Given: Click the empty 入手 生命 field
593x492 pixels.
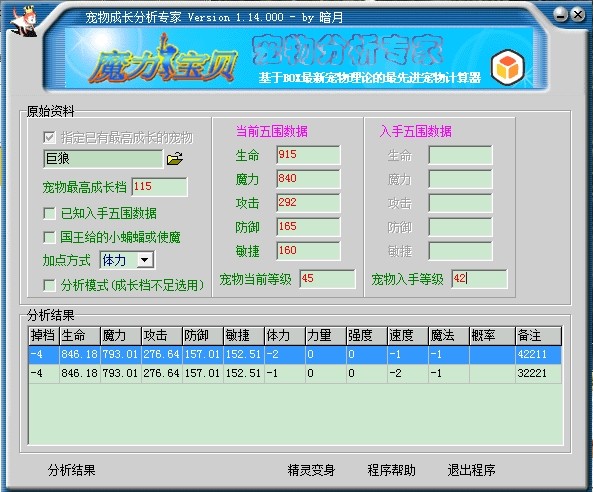Looking at the screenshot, I should click(x=460, y=155).
